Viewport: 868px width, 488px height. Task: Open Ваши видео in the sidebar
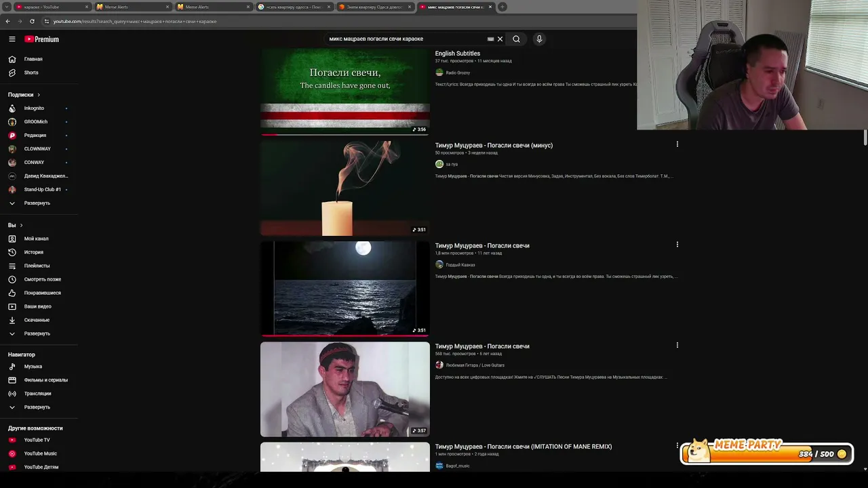tap(39, 306)
